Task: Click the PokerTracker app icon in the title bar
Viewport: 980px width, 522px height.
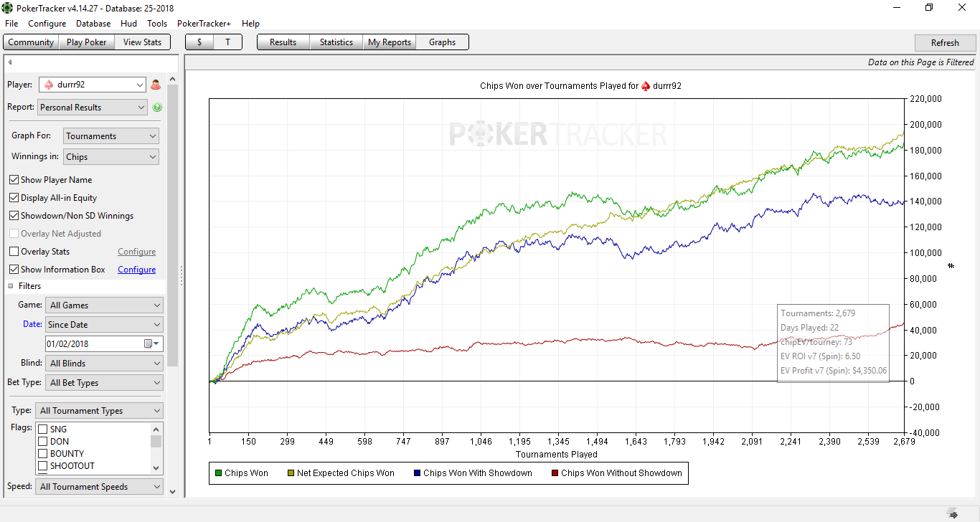Action: (x=7, y=7)
